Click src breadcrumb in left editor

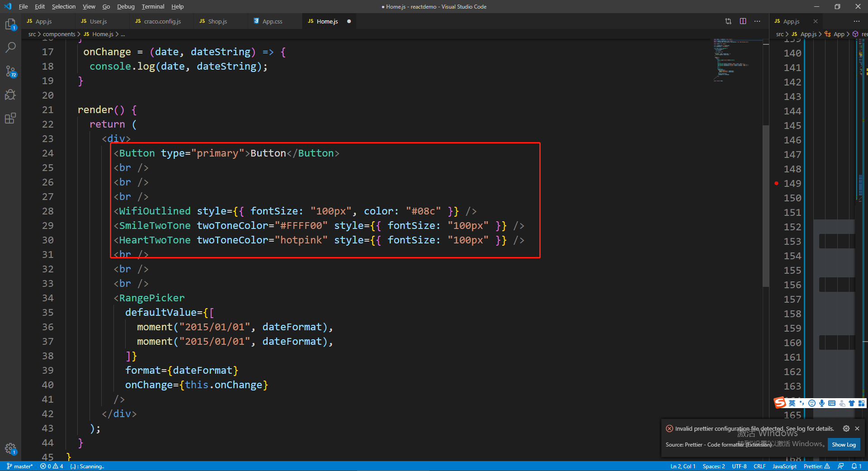(x=32, y=34)
